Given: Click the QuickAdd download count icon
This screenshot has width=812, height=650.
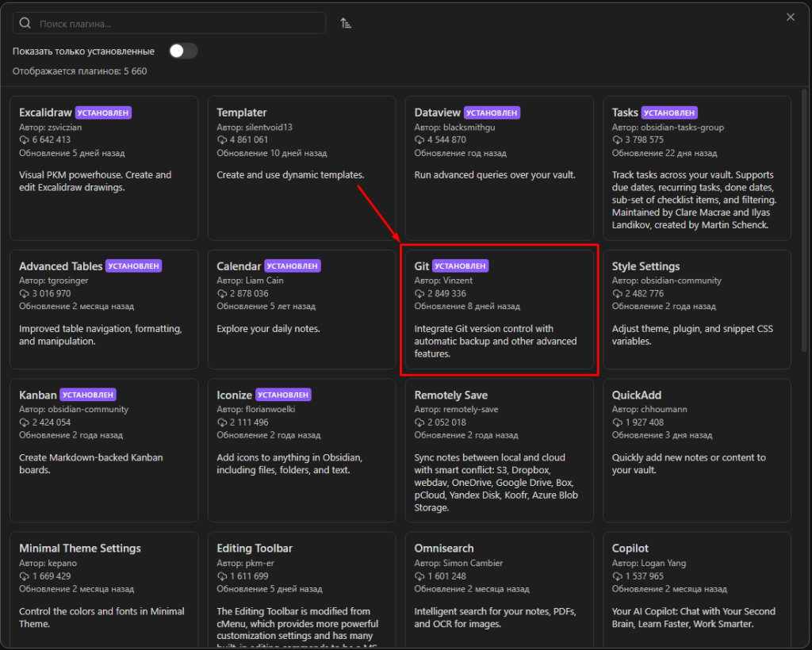Looking at the screenshot, I should [617, 422].
